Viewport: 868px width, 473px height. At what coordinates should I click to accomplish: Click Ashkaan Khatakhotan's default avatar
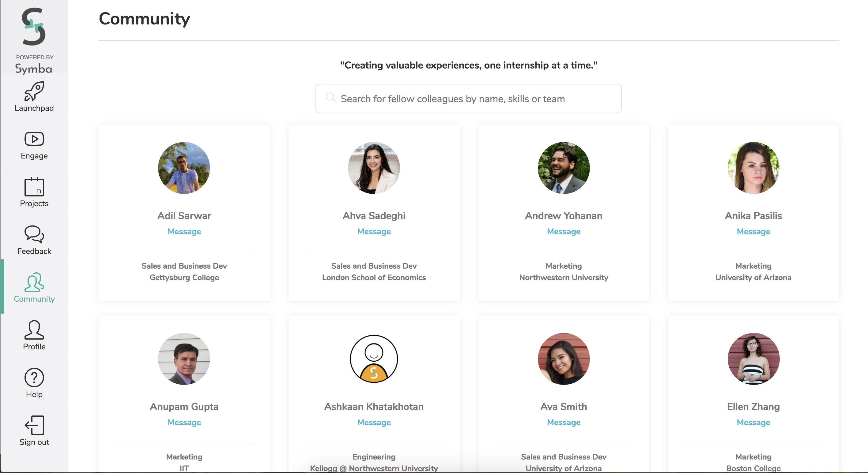pos(374,359)
